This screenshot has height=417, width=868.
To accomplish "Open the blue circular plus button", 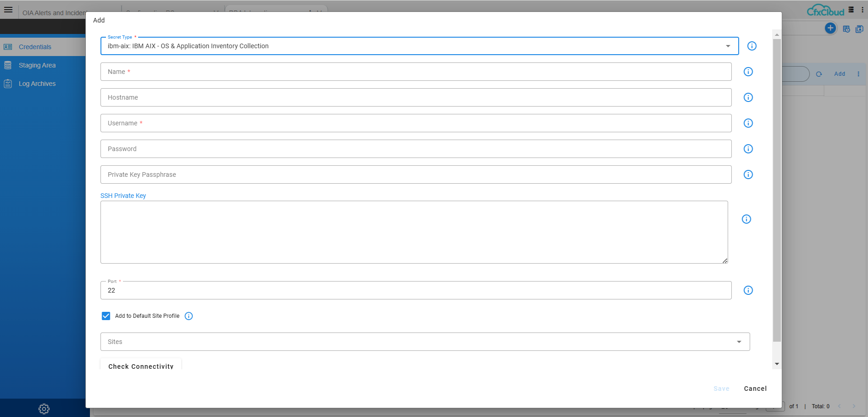I will click(x=830, y=28).
